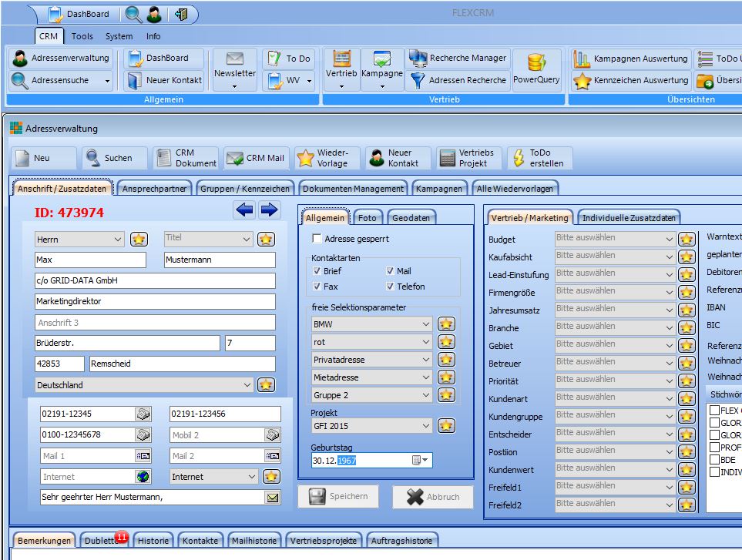Open Adressenverwaltung from the ribbon
Viewport: 742px width, 560px height.
[x=61, y=59]
